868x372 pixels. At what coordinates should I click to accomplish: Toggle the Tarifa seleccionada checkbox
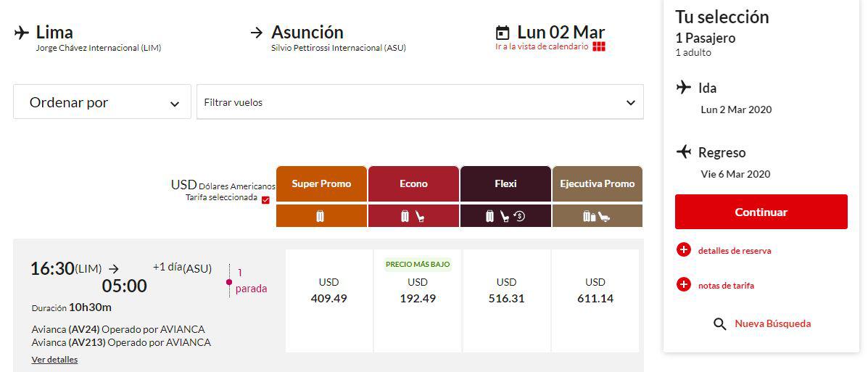pyautogui.click(x=265, y=199)
